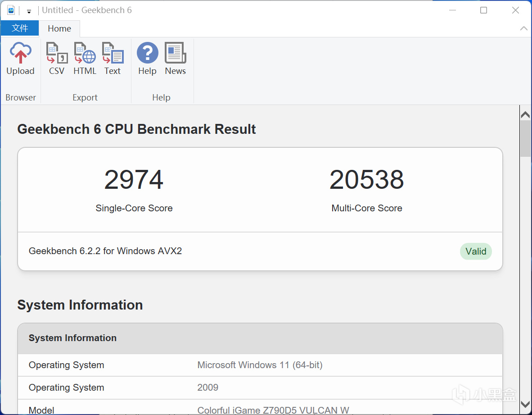Click the Upload to Browser icon

coord(20,59)
